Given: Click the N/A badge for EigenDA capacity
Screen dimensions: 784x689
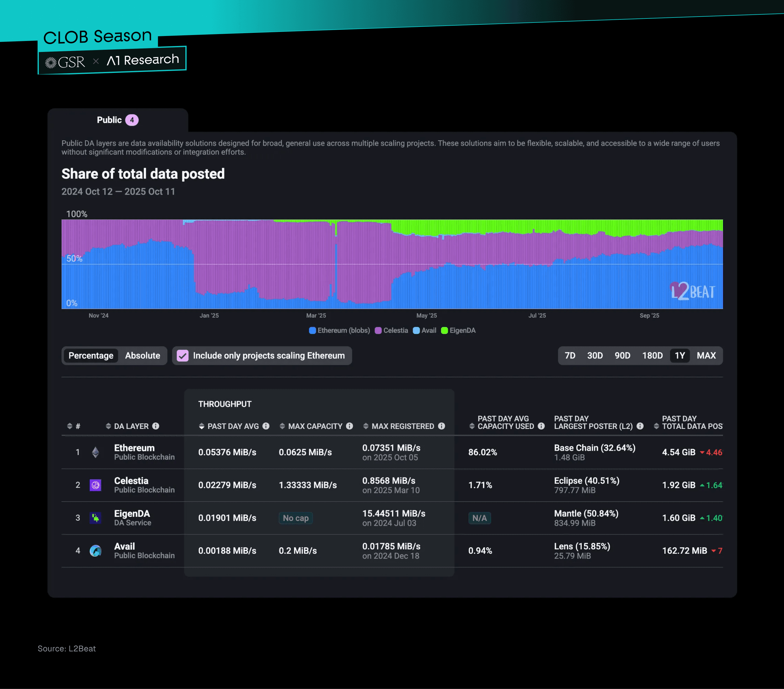Looking at the screenshot, I should tap(479, 518).
